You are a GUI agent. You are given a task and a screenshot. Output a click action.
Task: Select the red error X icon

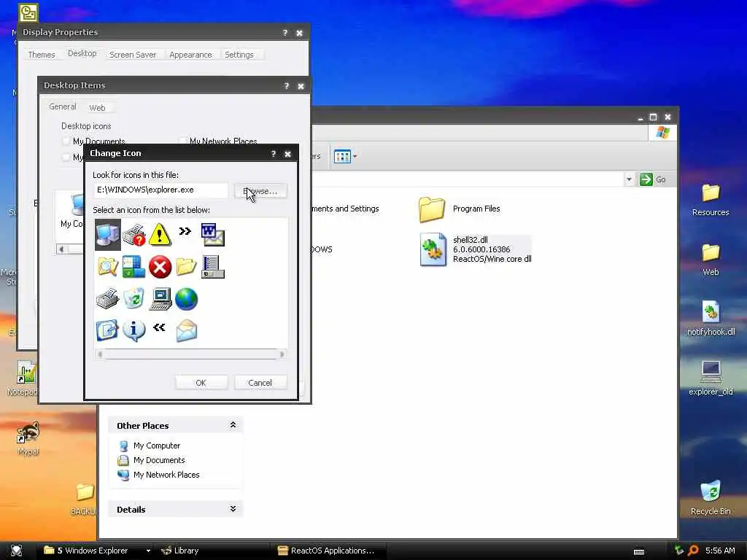(x=160, y=267)
